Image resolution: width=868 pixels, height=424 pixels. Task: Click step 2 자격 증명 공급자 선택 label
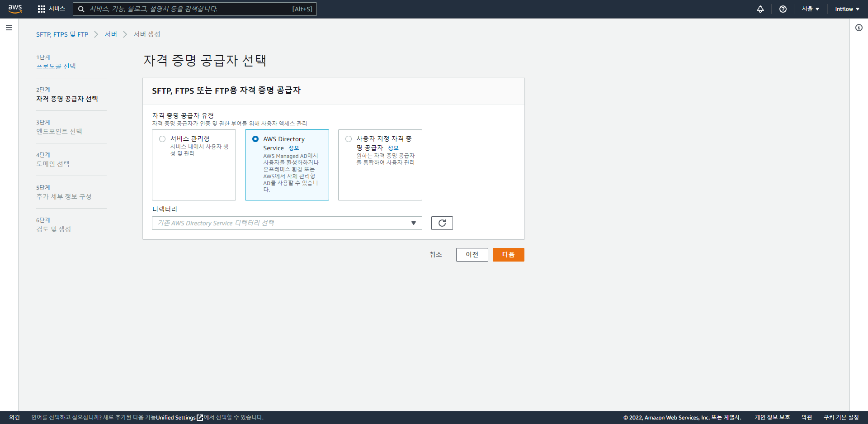point(67,99)
